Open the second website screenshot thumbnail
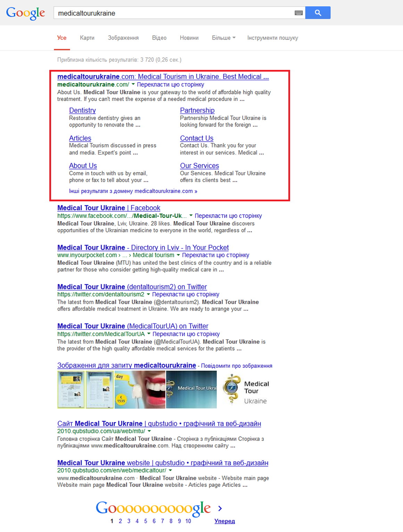403x532 pixels. coord(99,389)
